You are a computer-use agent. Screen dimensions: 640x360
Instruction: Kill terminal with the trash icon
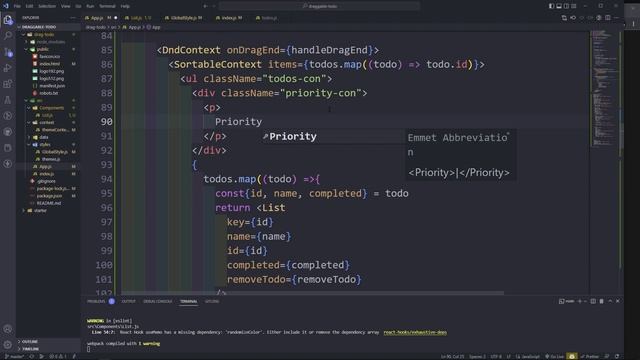point(601,301)
